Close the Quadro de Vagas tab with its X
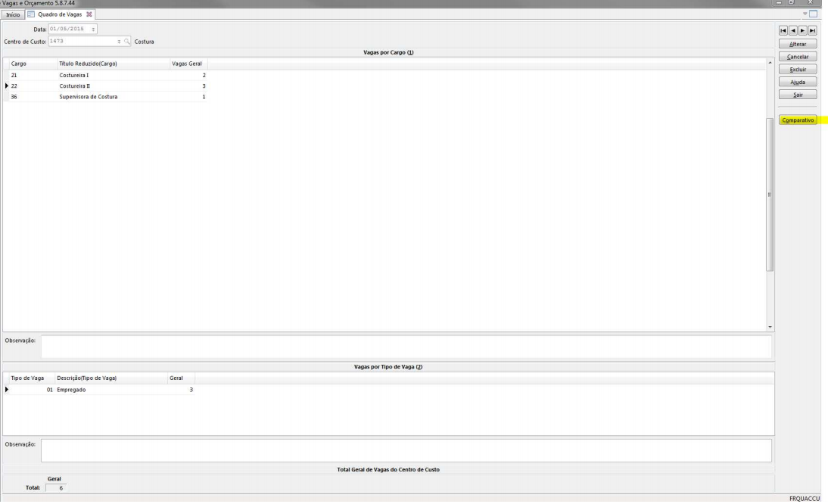The height and width of the screenshot is (504, 828). point(90,15)
